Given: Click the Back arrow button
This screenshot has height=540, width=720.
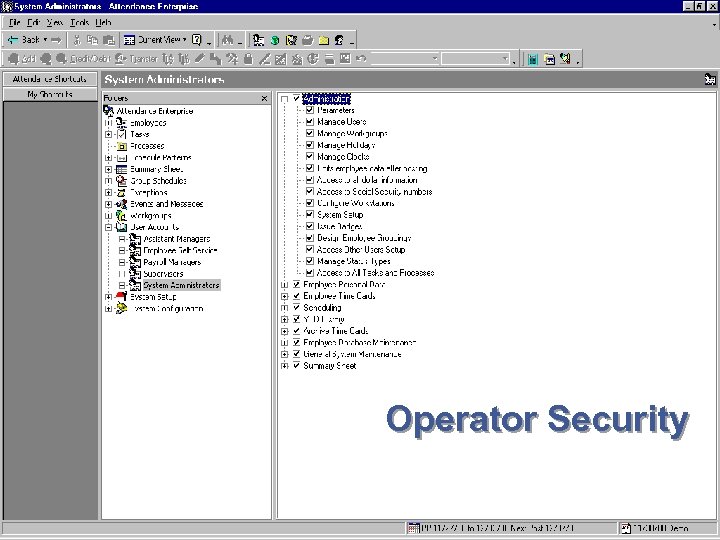Looking at the screenshot, I should coord(23,40).
